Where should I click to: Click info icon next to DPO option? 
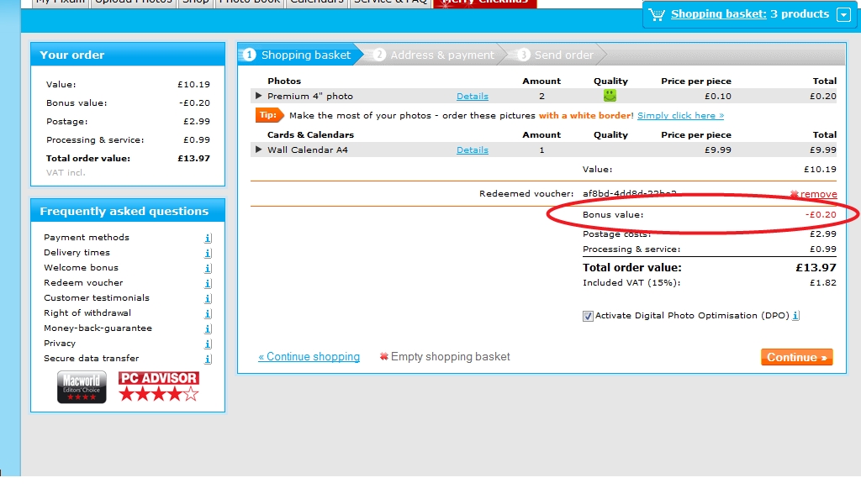click(x=795, y=316)
